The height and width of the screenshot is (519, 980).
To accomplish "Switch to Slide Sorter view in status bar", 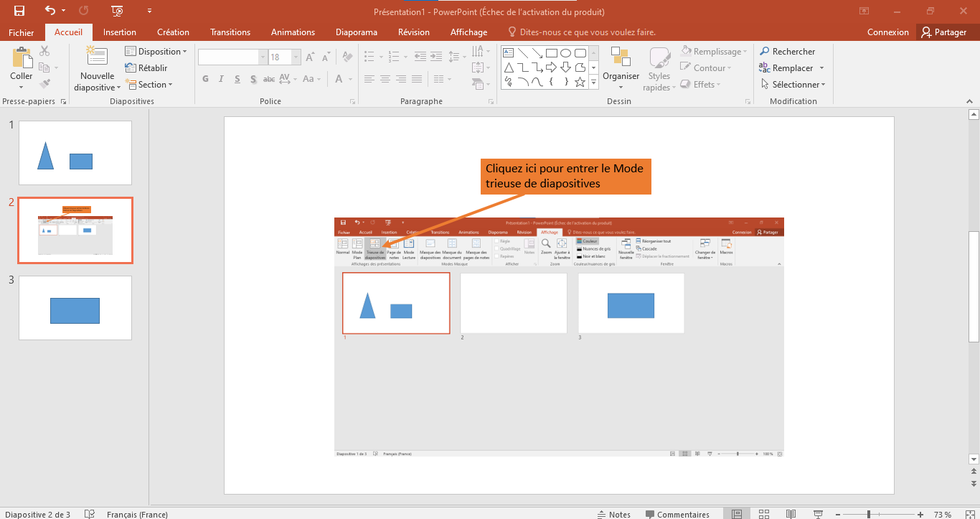I will pyautogui.click(x=763, y=514).
